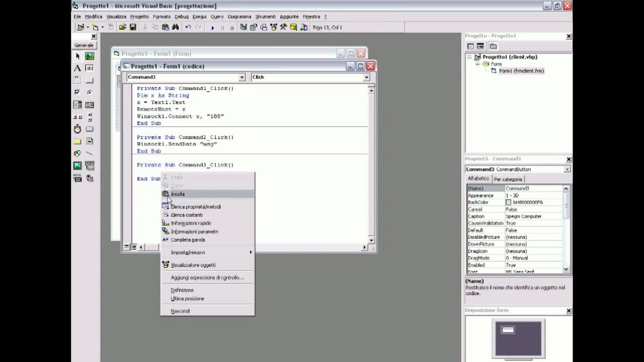Save the project with the floppy icon

tap(133, 27)
